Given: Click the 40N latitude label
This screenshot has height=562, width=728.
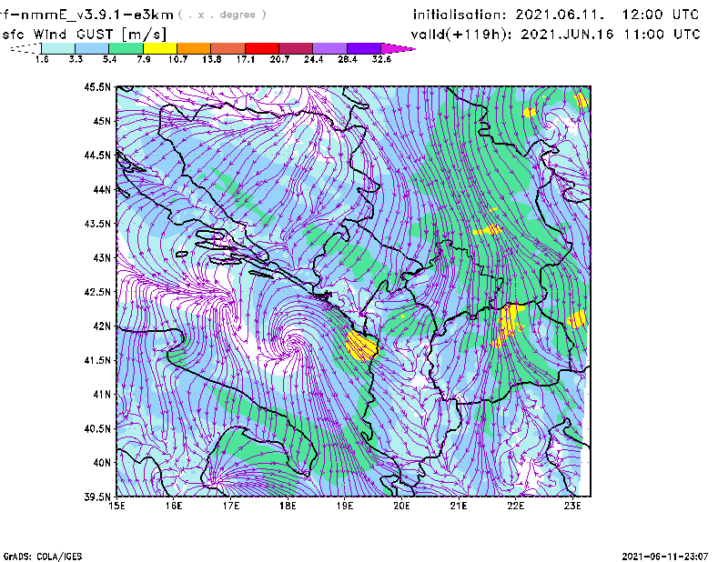Looking at the screenshot, I should pyautogui.click(x=102, y=463).
